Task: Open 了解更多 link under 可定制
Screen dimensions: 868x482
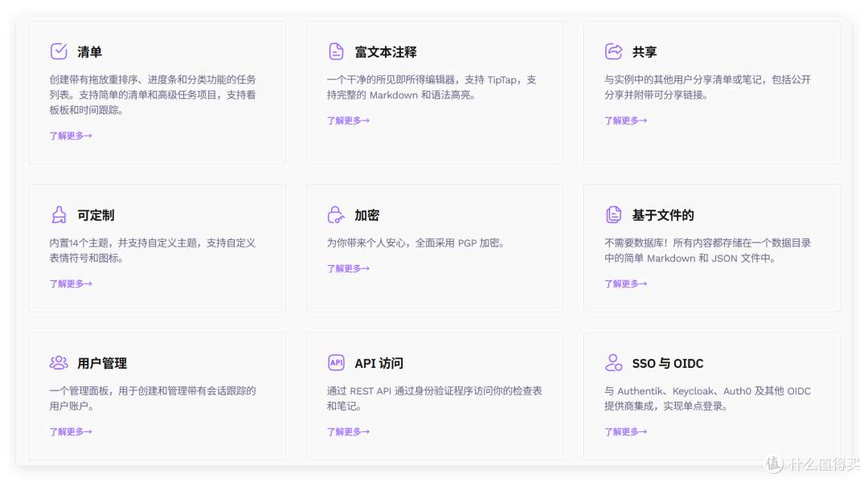Action: point(71,284)
